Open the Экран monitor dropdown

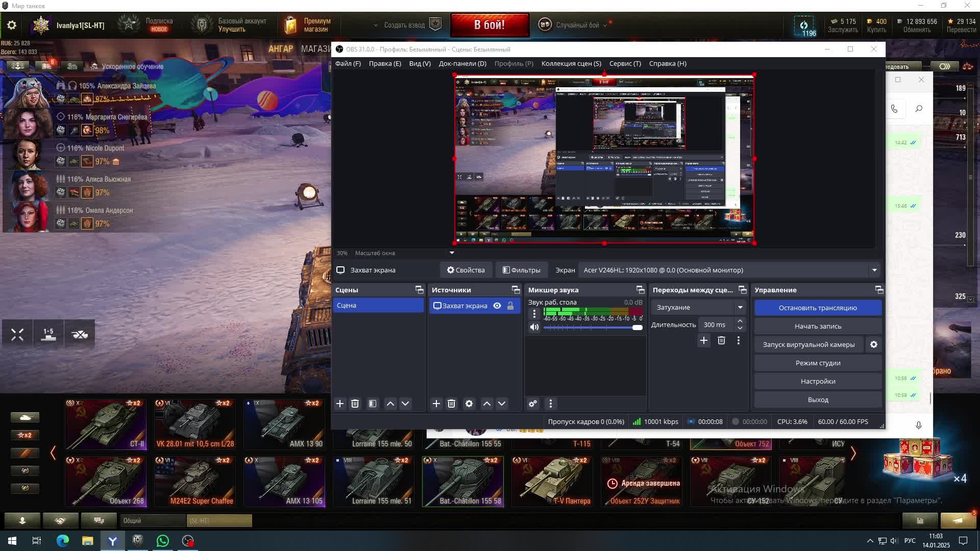[874, 270]
